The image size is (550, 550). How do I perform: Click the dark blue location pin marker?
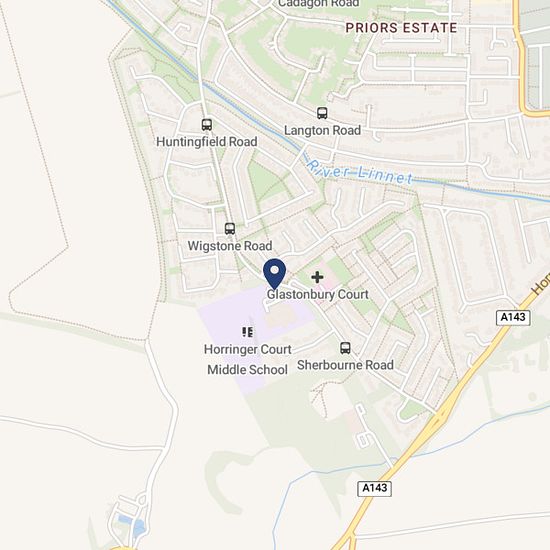(275, 274)
